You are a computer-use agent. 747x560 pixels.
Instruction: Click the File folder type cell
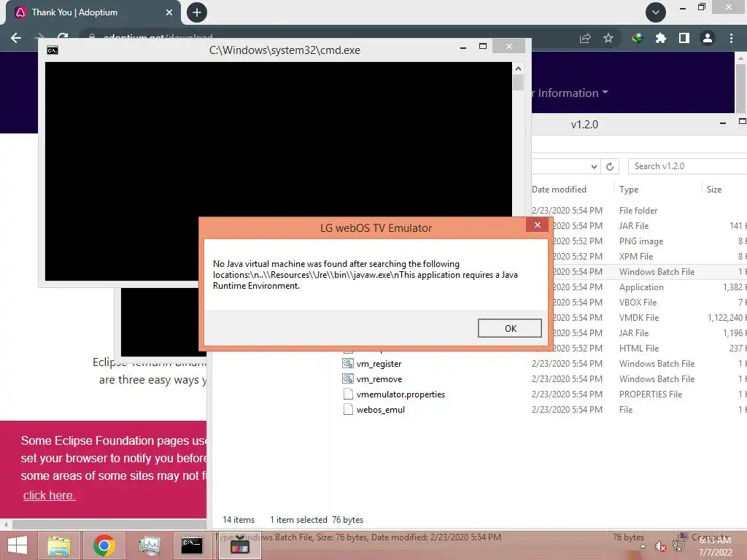tap(638, 211)
